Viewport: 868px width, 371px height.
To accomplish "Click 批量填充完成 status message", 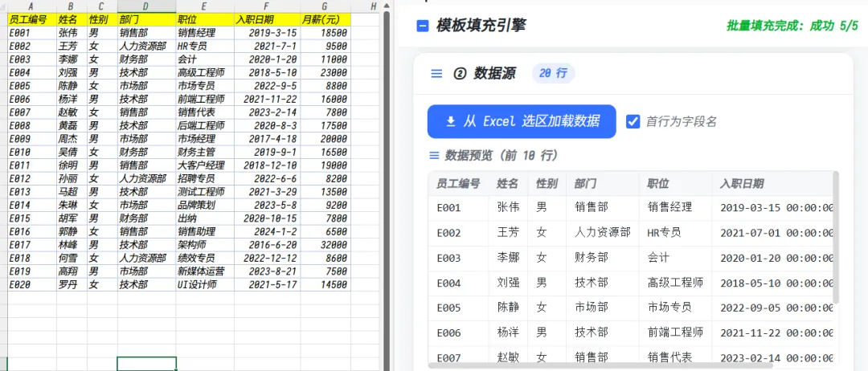I will pos(792,26).
